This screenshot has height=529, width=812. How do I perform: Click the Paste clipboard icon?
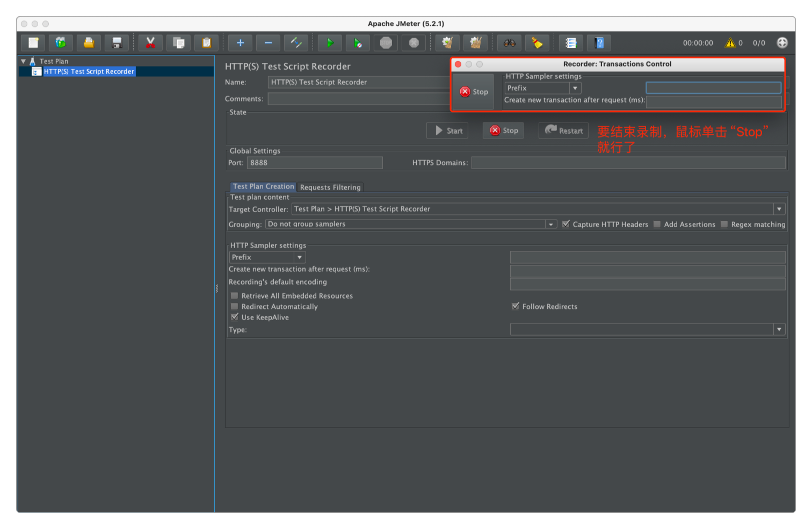(x=206, y=42)
